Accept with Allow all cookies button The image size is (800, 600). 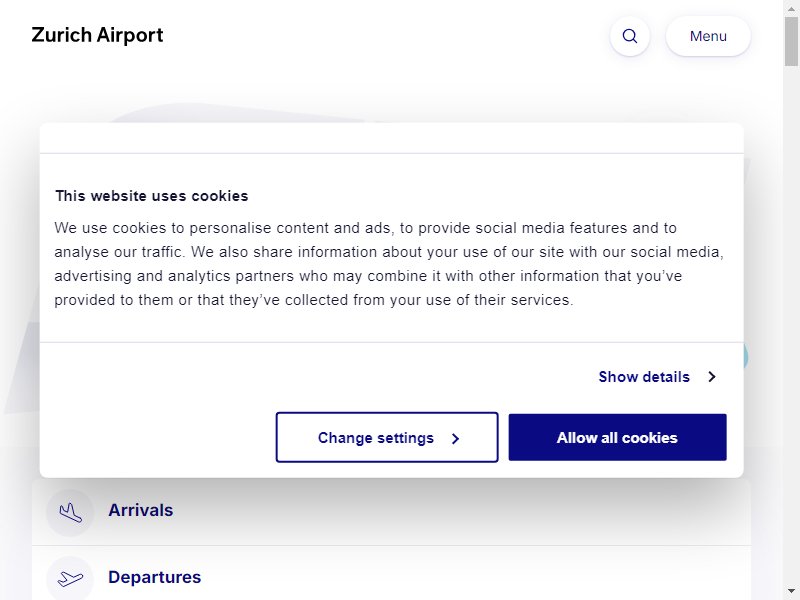coord(617,437)
